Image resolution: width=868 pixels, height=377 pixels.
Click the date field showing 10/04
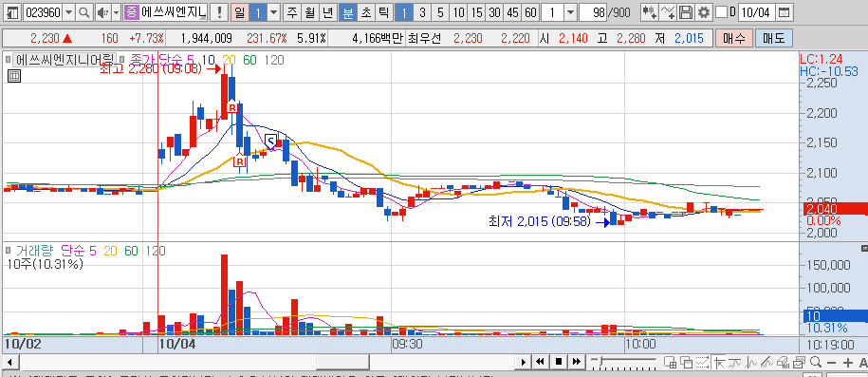click(x=757, y=11)
